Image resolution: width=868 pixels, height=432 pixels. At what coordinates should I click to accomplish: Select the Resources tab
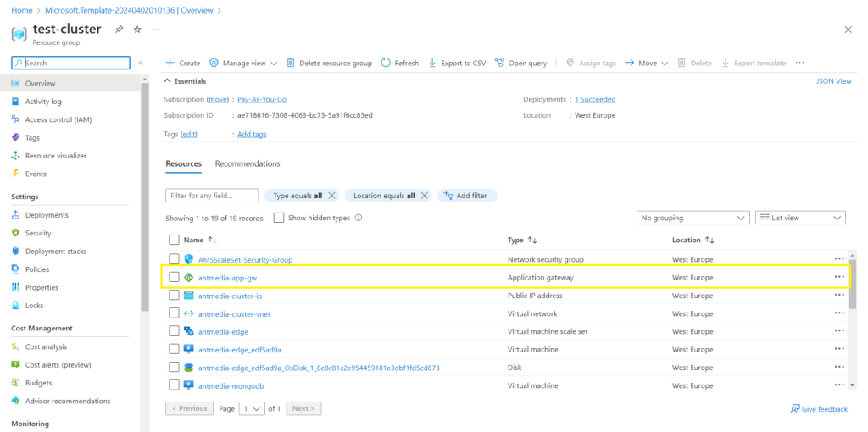183,163
